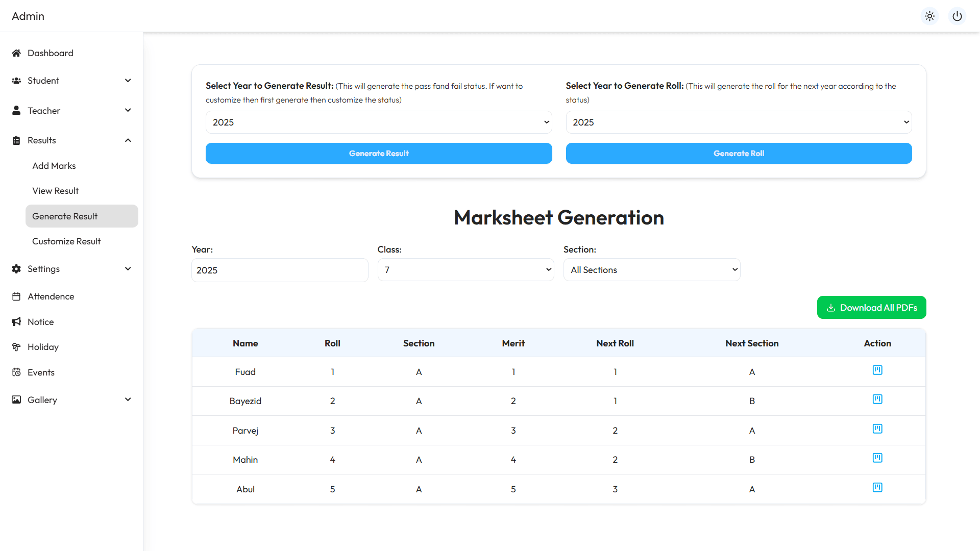
Task: Click the Results clipboard icon
Action: [x=16, y=140]
